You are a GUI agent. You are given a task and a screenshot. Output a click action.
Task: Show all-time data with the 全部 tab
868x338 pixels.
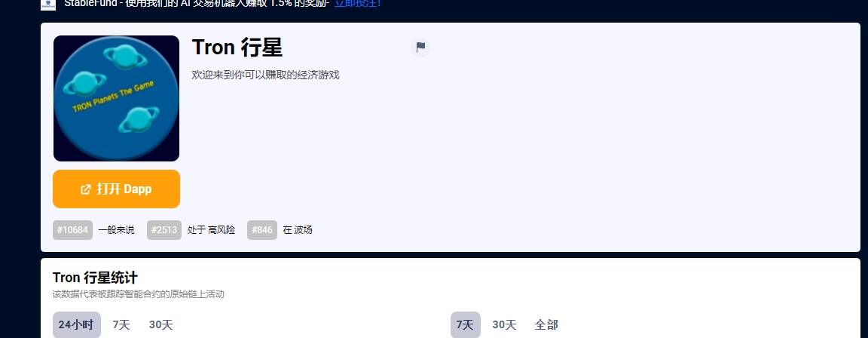click(546, 324)
